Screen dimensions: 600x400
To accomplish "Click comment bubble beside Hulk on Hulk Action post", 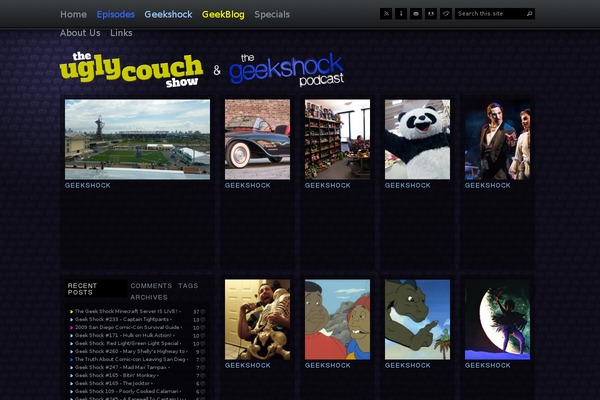I will [203, 336].
